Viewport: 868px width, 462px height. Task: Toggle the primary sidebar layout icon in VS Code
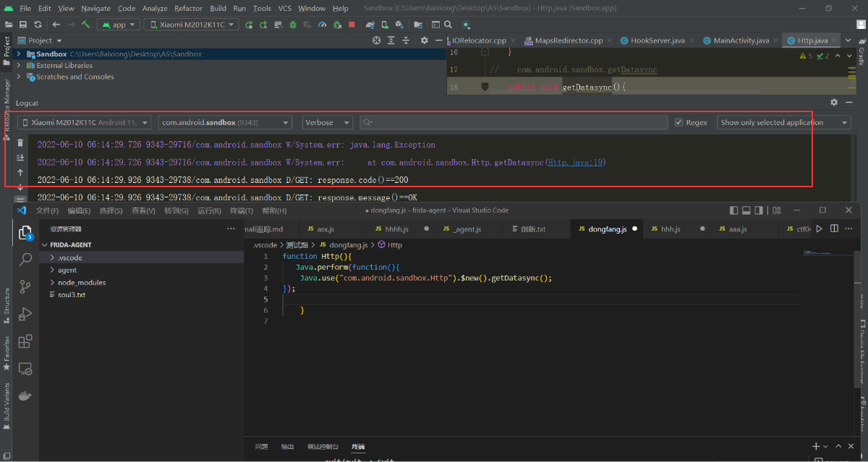[734, 210]
